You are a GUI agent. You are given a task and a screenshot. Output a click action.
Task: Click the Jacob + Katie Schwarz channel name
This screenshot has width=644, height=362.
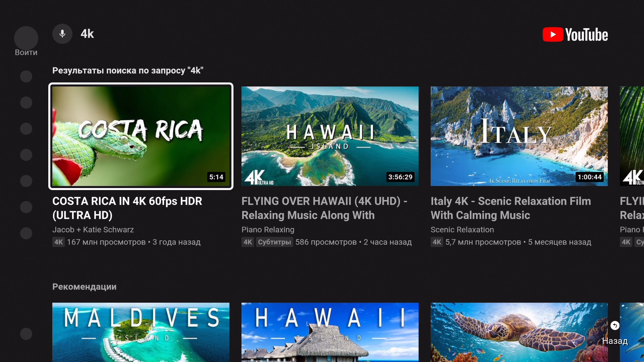click(93, 230)
